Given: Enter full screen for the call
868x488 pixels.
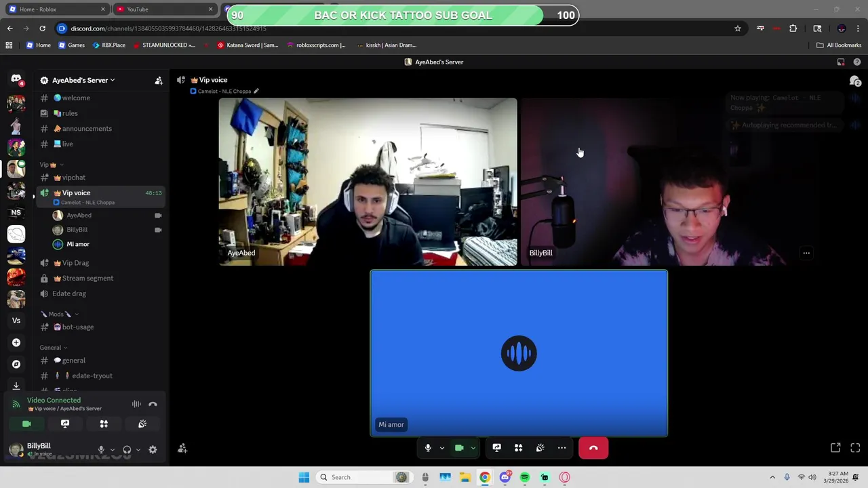Looking at the screenshot, I should pos(855,448).
